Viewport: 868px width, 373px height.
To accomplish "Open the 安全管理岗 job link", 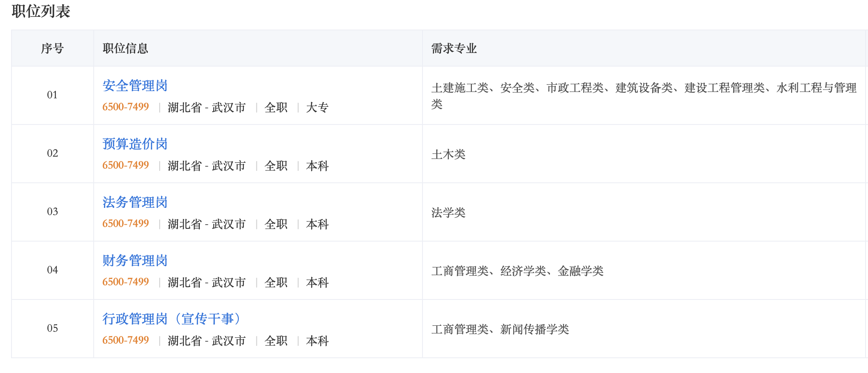I will pyautogui.click(x=135, y=85).
